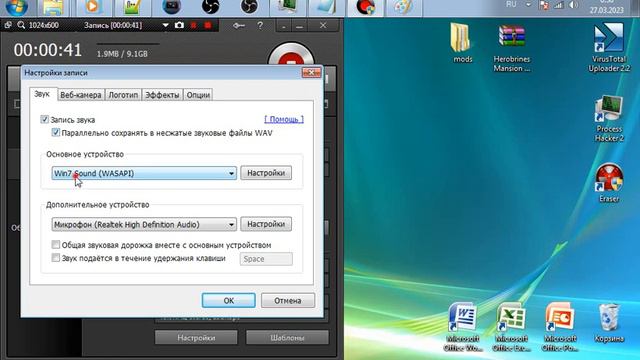640x360 pixels.
Task: Pause recording in Bandicam's top bar
Action: [193, 25]
